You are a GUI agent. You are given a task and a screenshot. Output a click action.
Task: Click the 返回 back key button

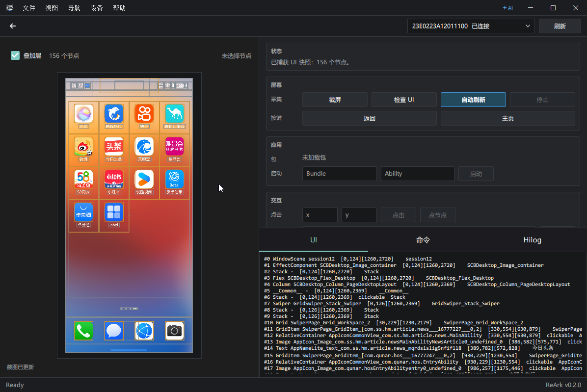coord(370,118)
